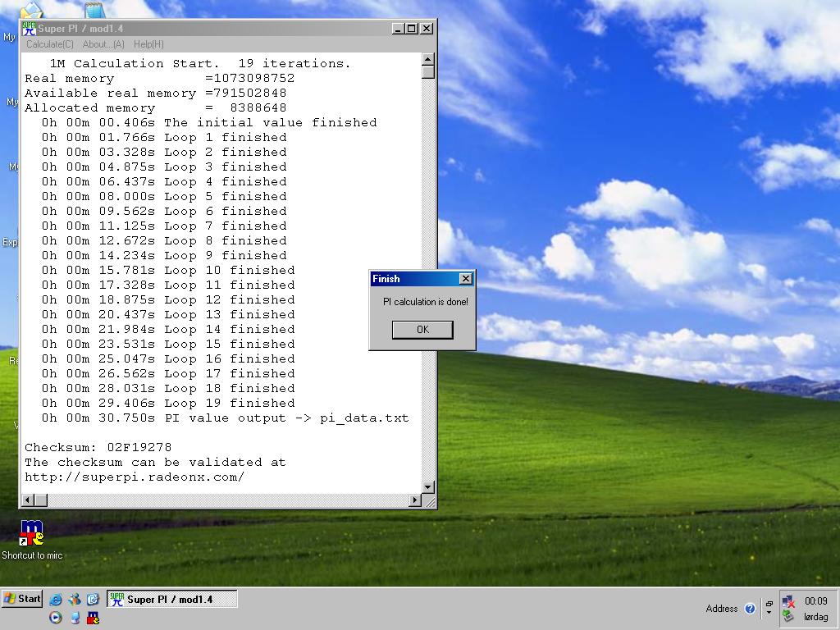Click the blue help question mark icon

tap(750, 608)
